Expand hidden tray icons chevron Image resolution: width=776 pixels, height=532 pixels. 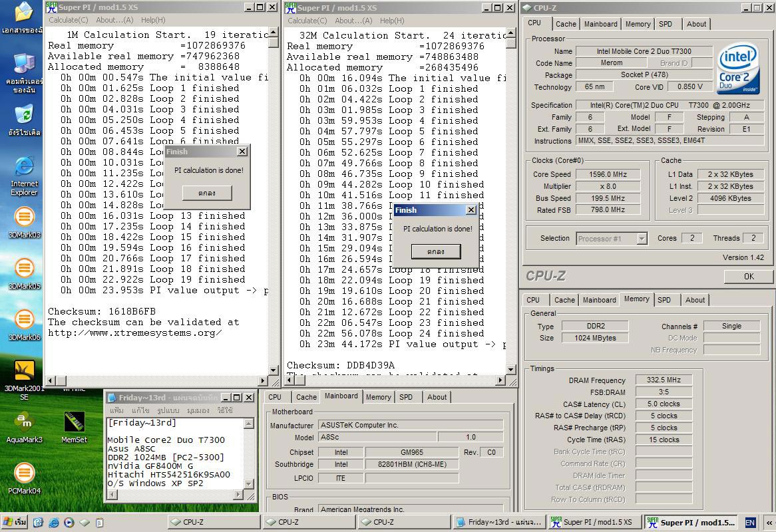(769, 523)
